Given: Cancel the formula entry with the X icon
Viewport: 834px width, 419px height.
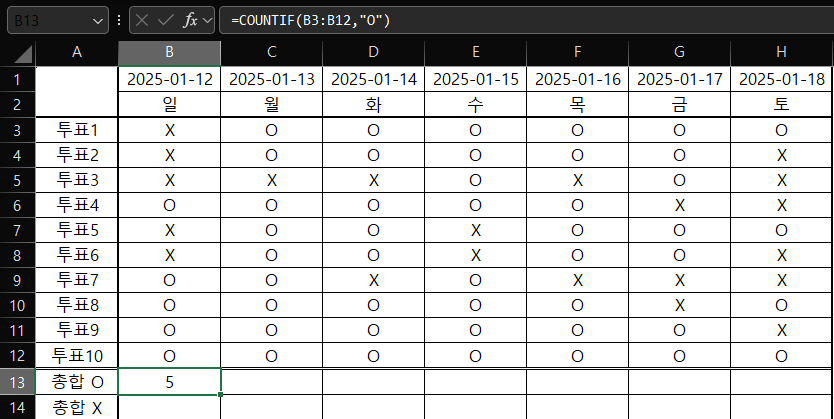Looking at the screenshot, I should pyautogui.click(x=142, y=20).
